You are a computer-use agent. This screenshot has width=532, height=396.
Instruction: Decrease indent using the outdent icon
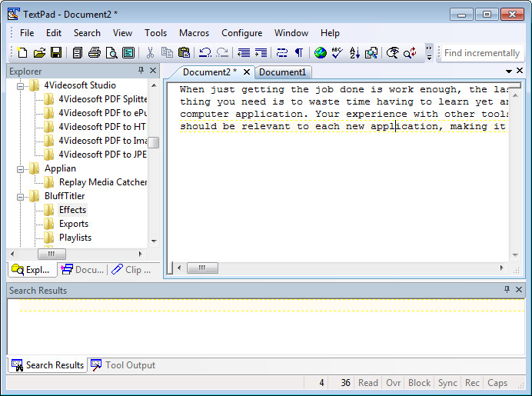(x=244, y=52)
